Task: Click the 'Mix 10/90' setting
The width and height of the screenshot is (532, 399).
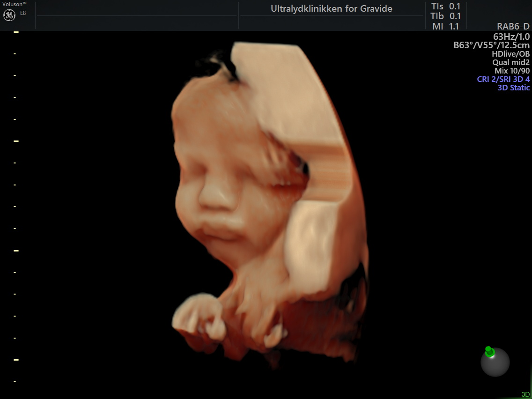Action: coord(512,71)
